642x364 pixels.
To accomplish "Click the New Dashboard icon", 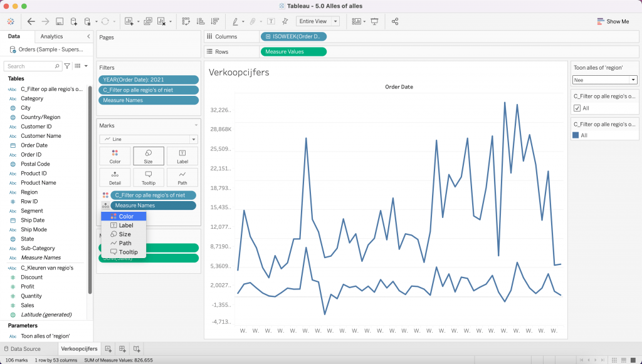I will pyautogui.click(x=123, y=349).
